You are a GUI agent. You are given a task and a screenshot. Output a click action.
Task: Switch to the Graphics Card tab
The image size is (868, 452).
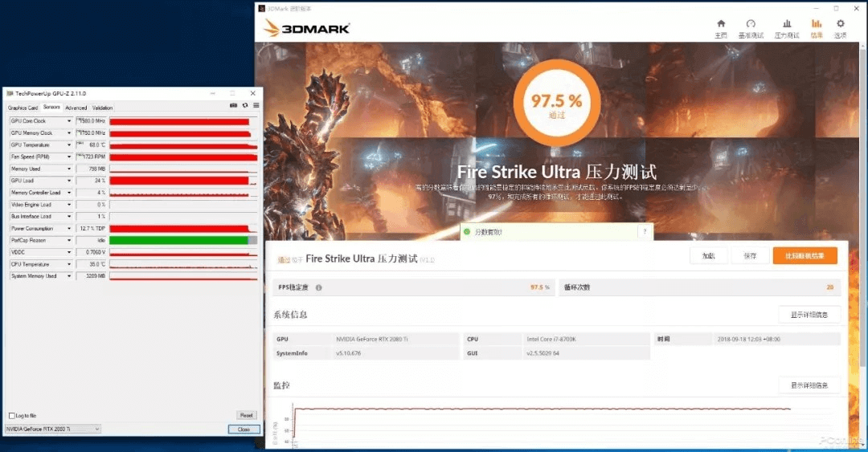coord(23,108)
